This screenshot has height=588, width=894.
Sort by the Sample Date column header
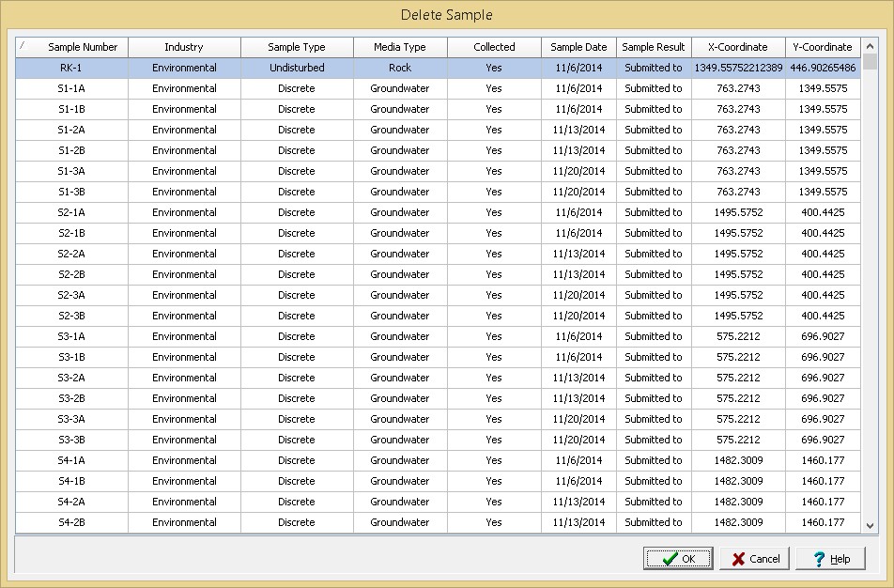pos(578,47)
